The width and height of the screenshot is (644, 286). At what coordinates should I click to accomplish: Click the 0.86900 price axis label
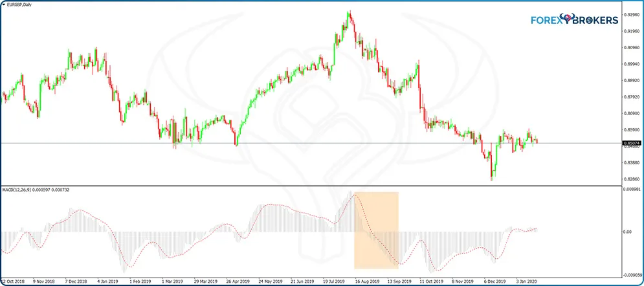631,113
